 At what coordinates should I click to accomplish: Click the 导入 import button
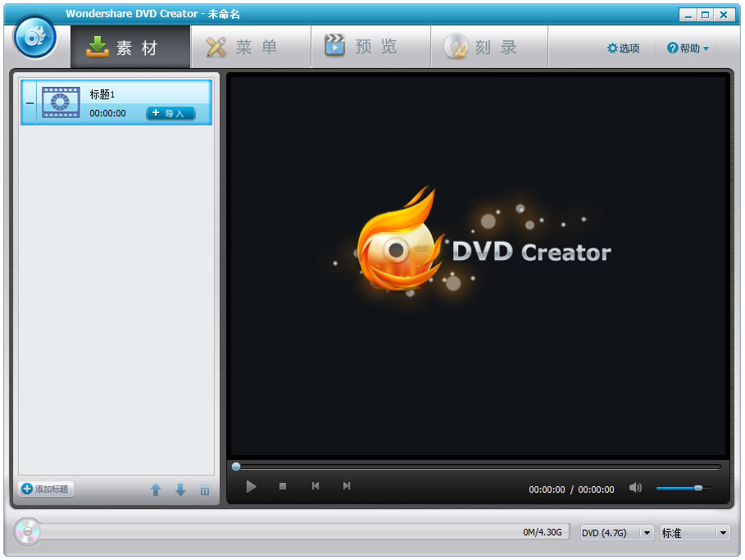170,113
